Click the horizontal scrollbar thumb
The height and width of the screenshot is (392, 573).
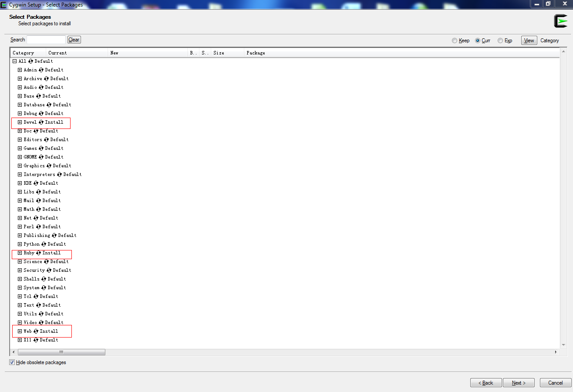click(x=61, y=352)
